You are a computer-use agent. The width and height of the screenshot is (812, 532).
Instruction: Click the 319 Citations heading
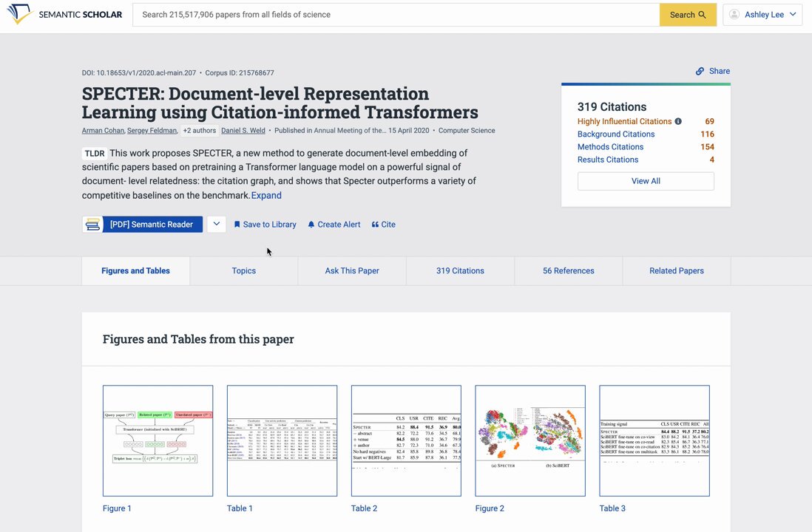(612, 106)
